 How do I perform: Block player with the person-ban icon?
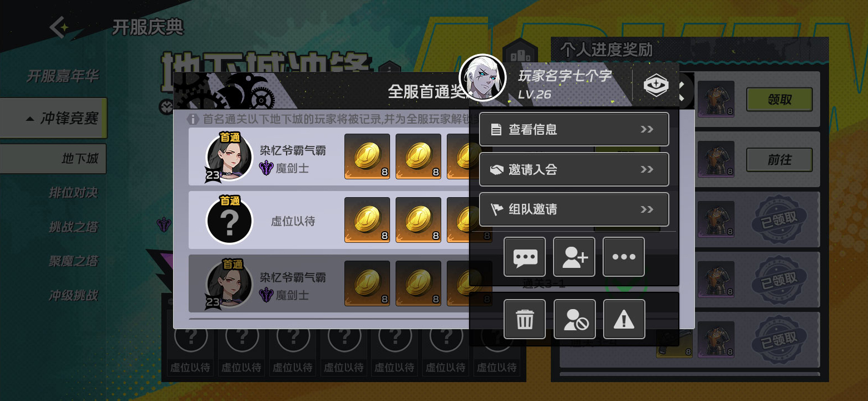(x=575, y=319)
